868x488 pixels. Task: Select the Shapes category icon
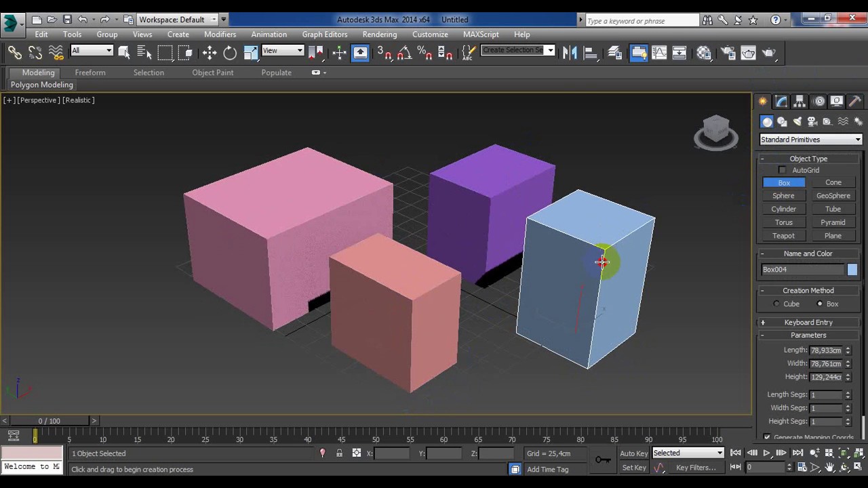point(782,121)
